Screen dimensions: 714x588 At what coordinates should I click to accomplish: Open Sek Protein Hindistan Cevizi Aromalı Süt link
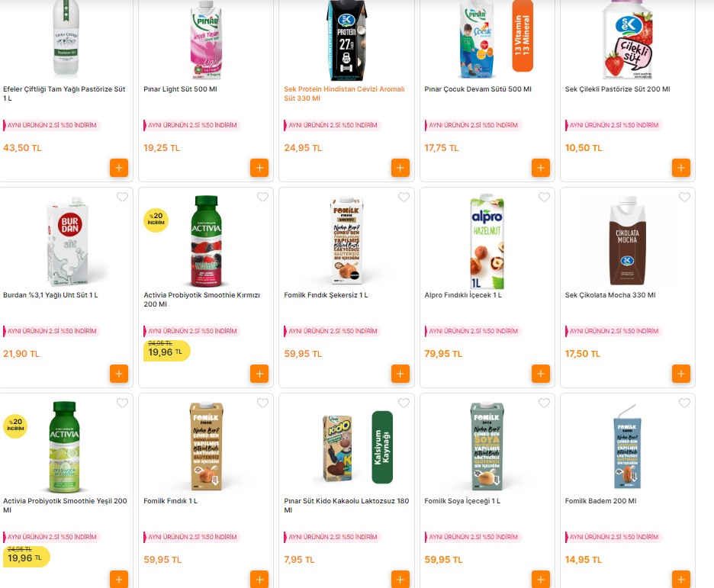click(x=344, y=94)
